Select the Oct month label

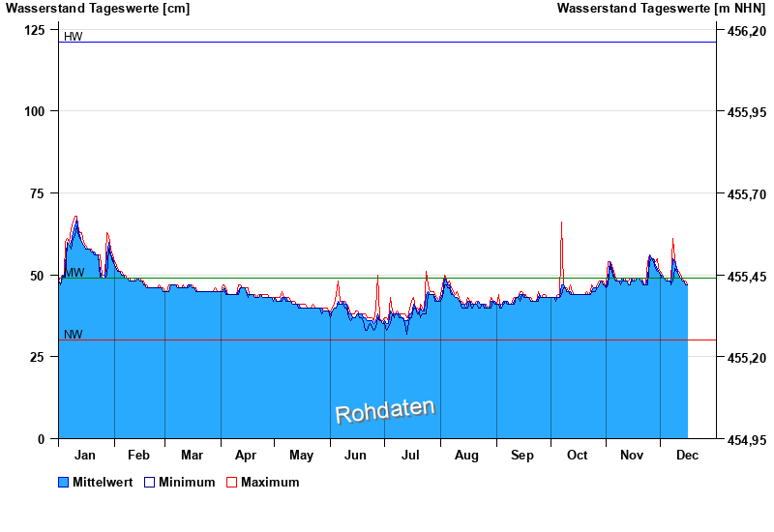pos(577,455)
